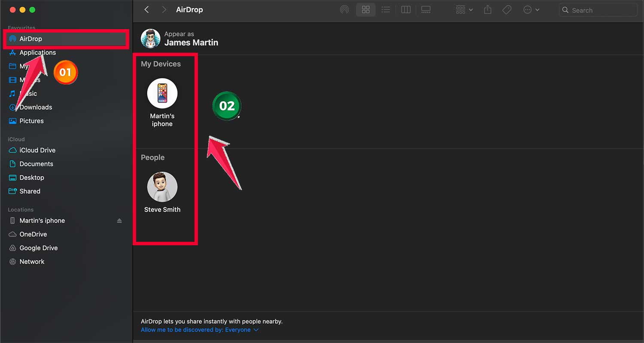Screen dimensions: 644x343
Task: Open Network location in sidebar
Action: coord(32,262)
